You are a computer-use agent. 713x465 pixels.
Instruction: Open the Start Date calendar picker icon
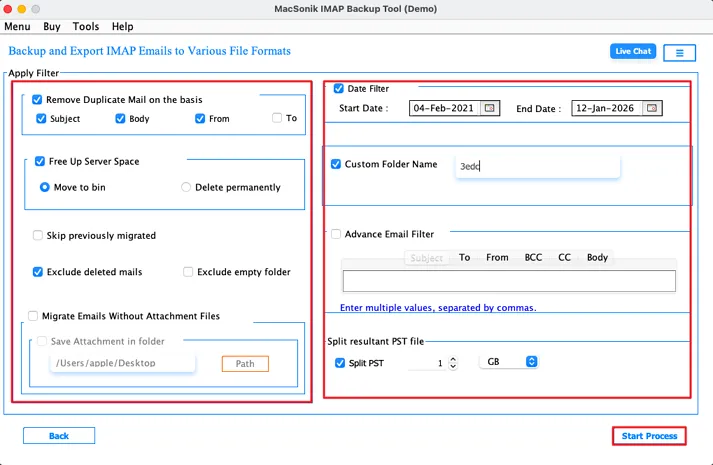pyautogui.click(x=490, y=108)
